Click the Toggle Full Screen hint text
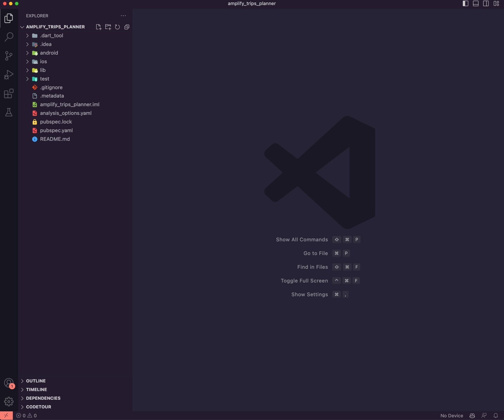 pos(304,281)
